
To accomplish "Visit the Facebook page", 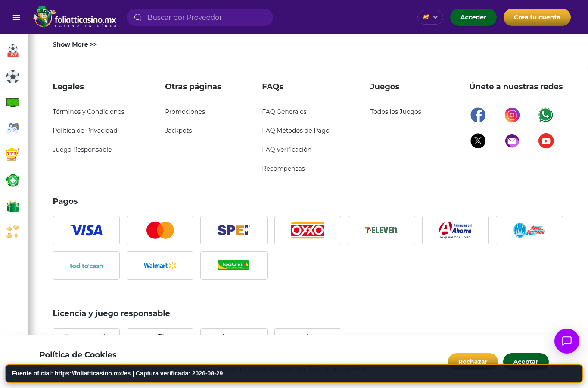I will pyautogui.click(x=478, y=115).
